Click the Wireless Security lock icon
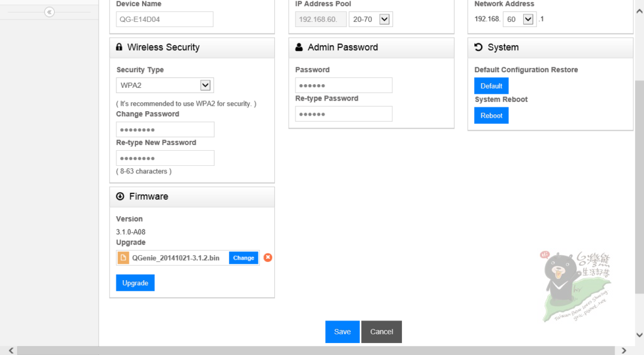The height and width of the screenshot is (355, 644). coord(119,47)
